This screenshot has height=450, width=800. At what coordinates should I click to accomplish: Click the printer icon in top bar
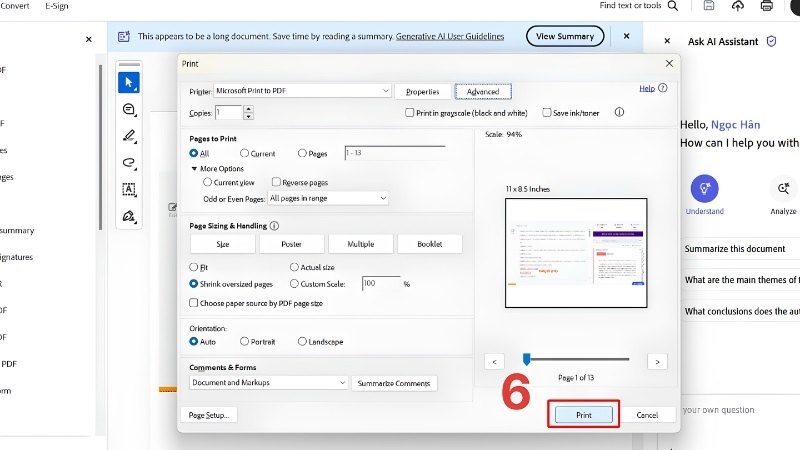tap(766, 6)
